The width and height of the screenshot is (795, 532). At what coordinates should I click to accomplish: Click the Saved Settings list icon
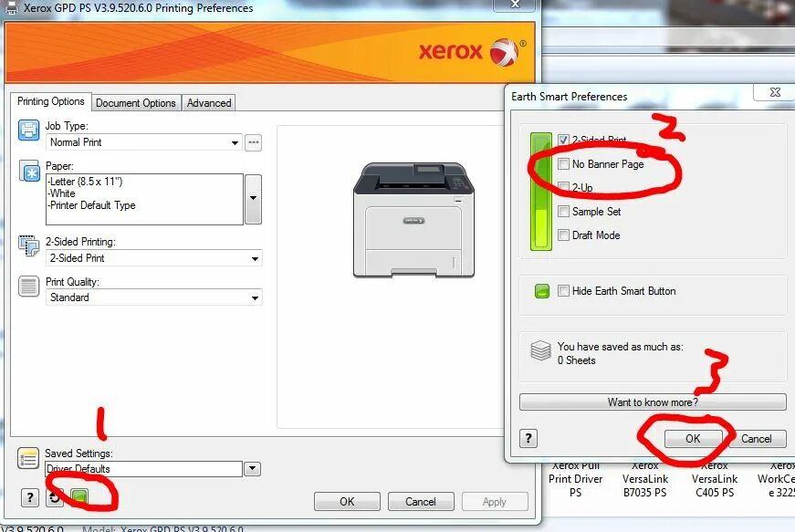pyautogui.click(x=28, y=458)
